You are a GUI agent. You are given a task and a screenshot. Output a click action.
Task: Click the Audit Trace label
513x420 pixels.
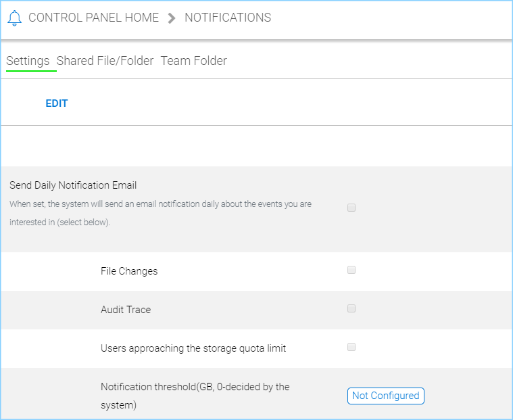pos(126,310)
